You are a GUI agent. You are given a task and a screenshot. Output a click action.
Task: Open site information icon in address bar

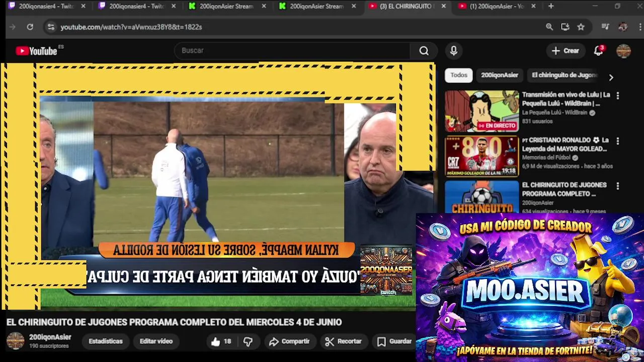coord(51,27)
